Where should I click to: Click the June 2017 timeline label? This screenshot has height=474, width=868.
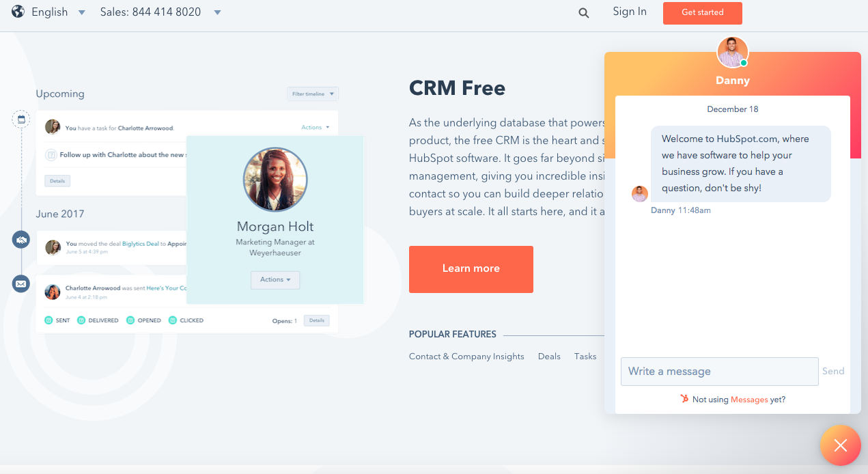tap(60, 214)
